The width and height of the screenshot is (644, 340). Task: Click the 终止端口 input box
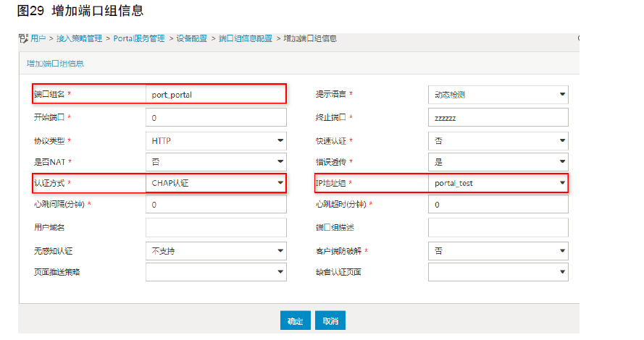pos(498,117)
